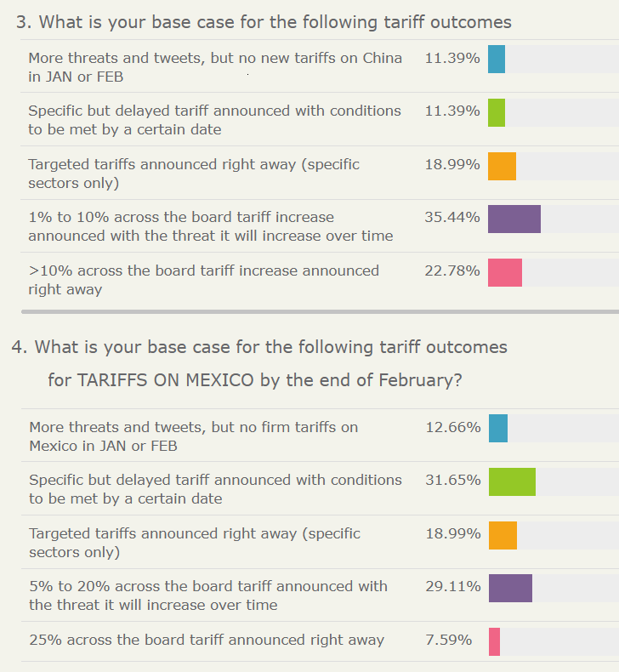This screenshot has height=672, width=619.
Task: Select 'no firm tariffs on Mexico' answer
Action: point(194,436)
